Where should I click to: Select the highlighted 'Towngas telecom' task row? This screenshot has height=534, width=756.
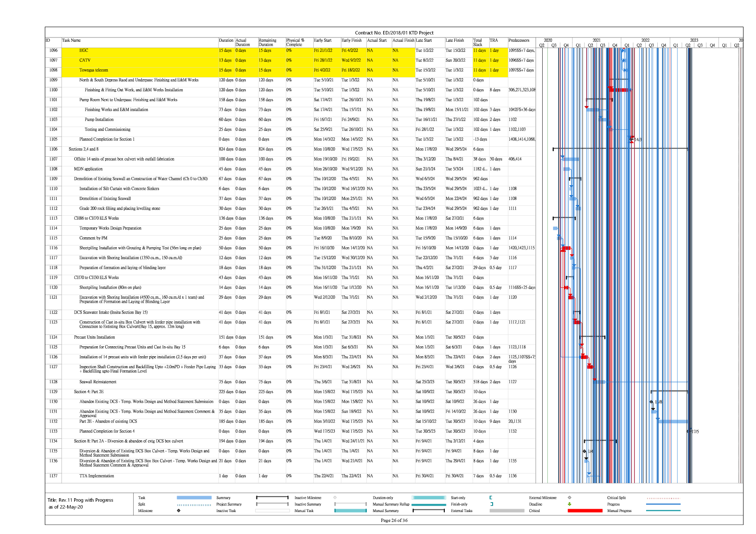click(94, 70)
